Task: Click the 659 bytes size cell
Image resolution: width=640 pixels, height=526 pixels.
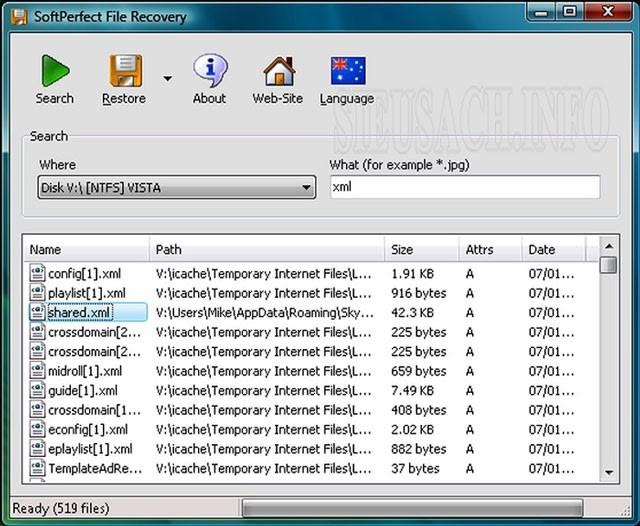Action: coord(419,371)
